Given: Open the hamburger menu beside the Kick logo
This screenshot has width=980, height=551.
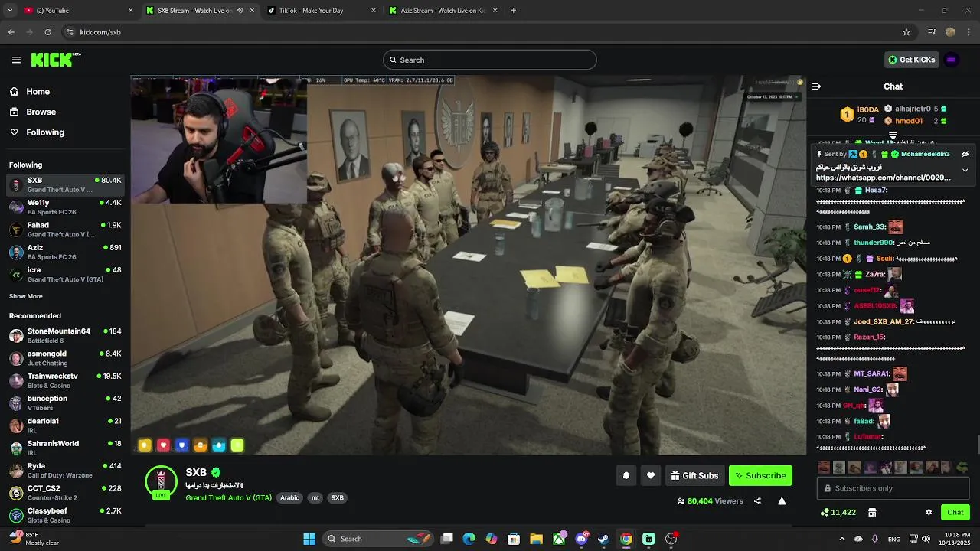Looking at the screenshot, I should [16, 60].
